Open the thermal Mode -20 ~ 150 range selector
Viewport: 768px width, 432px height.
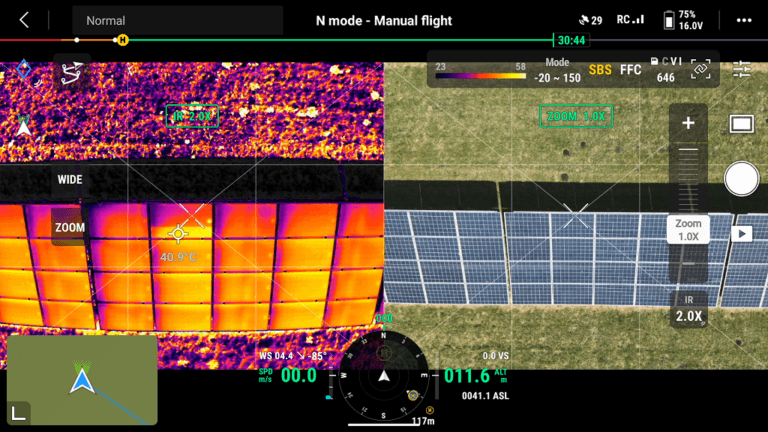[x=557, y=70]
